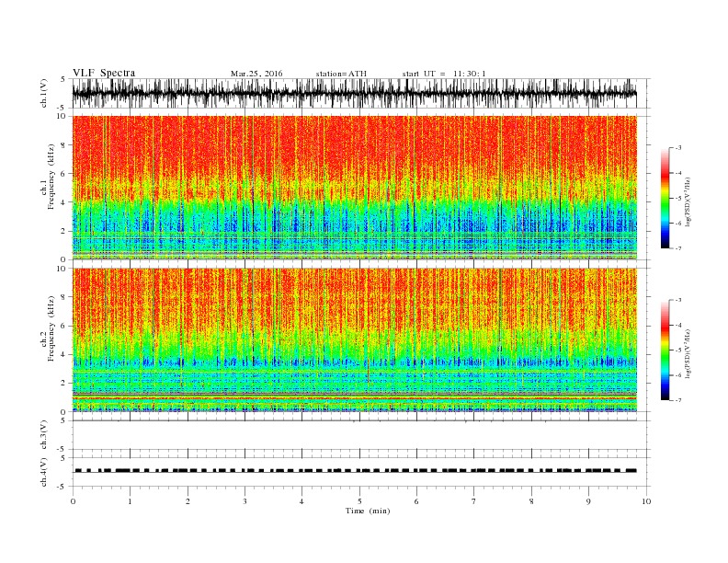Click the ch.1 spectrogram color scale bar
This screenshot has height=563, width=728.
(x=665, y=198)
